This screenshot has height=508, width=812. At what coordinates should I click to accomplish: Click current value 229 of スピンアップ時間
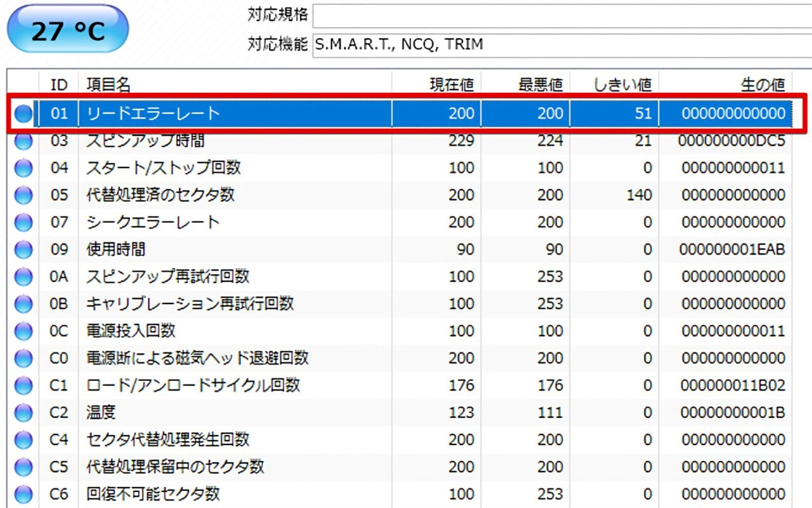pos(461,141)
